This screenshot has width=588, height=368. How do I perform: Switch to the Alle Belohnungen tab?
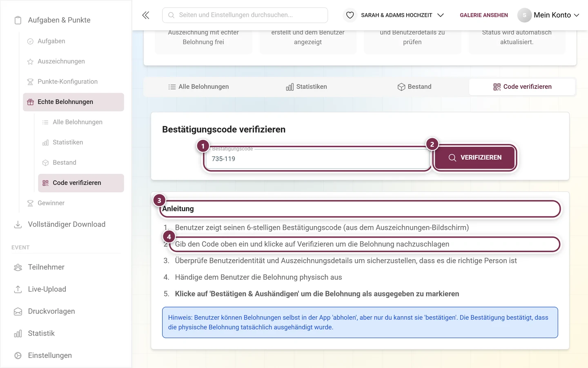198,87
